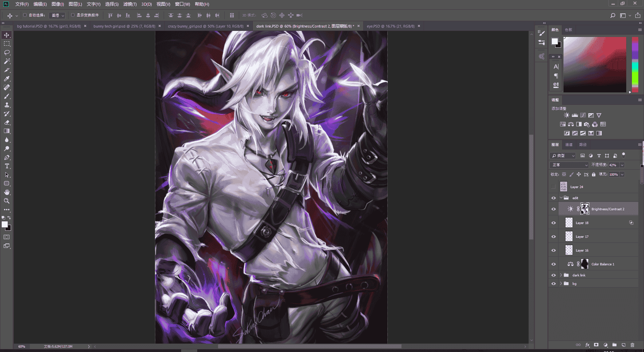Select the Magic Wand tool
The image size is (644, 352).
[x=7, y=61]
